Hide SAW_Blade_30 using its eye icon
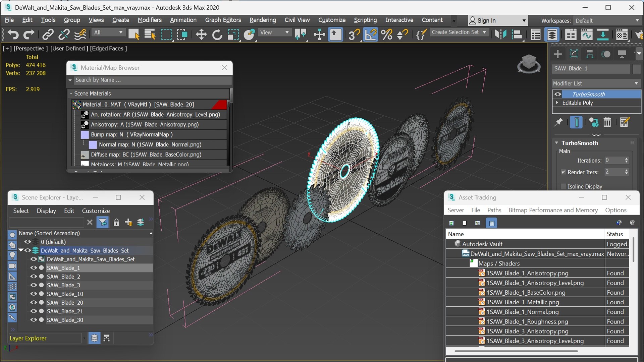Screen dimensions: 644x362 click(x=34, y=320)
